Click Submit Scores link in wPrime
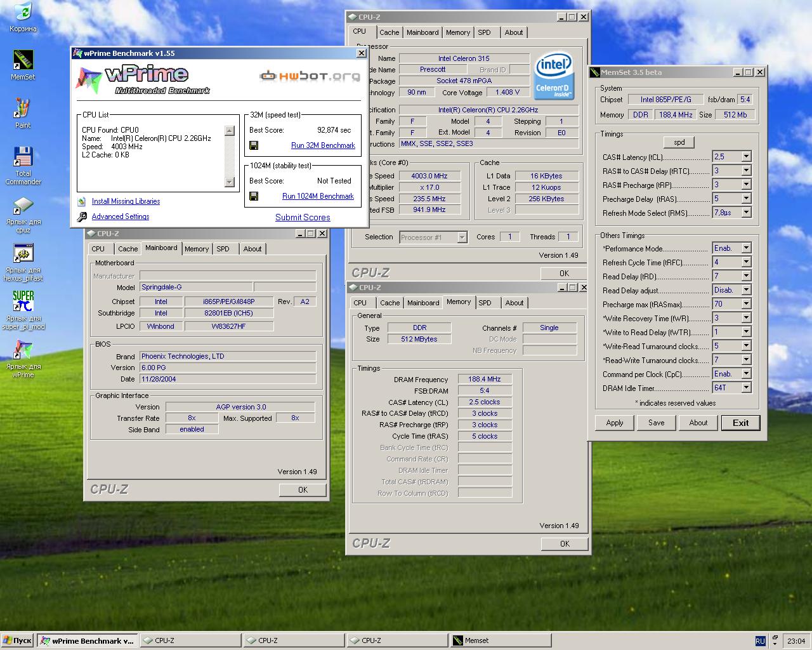 pos(303,217)
